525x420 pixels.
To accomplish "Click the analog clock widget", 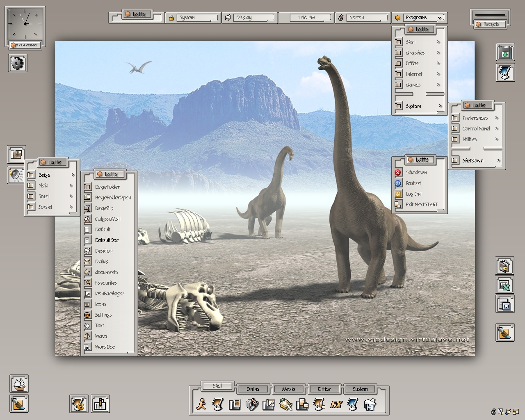I will coord(25,24).
